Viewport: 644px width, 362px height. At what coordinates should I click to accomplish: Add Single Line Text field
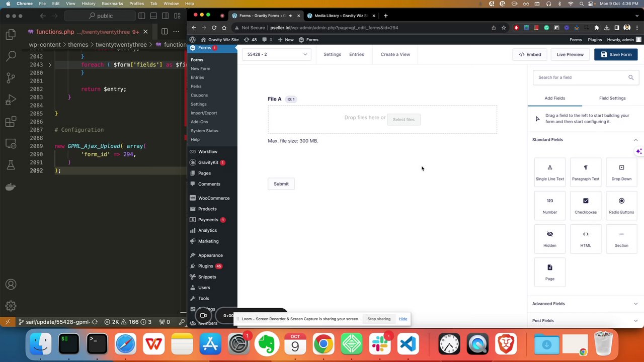[550, 171]
